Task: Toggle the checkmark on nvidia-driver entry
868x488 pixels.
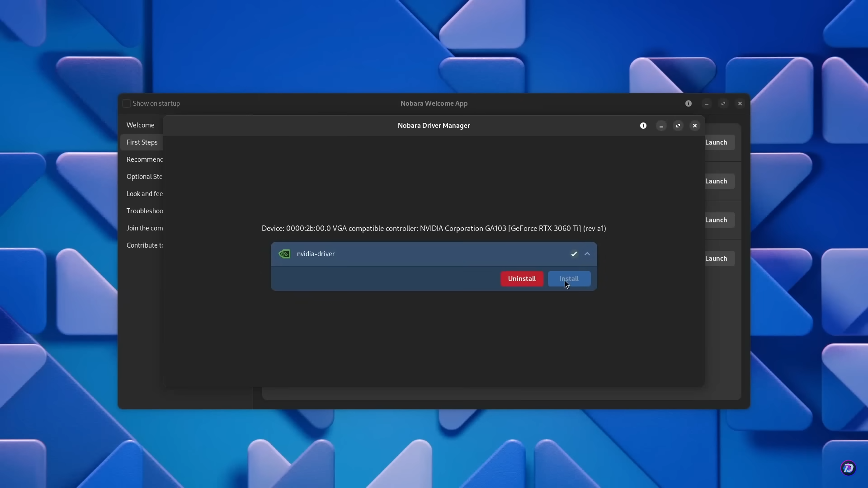Action: (x=574, y=254)
